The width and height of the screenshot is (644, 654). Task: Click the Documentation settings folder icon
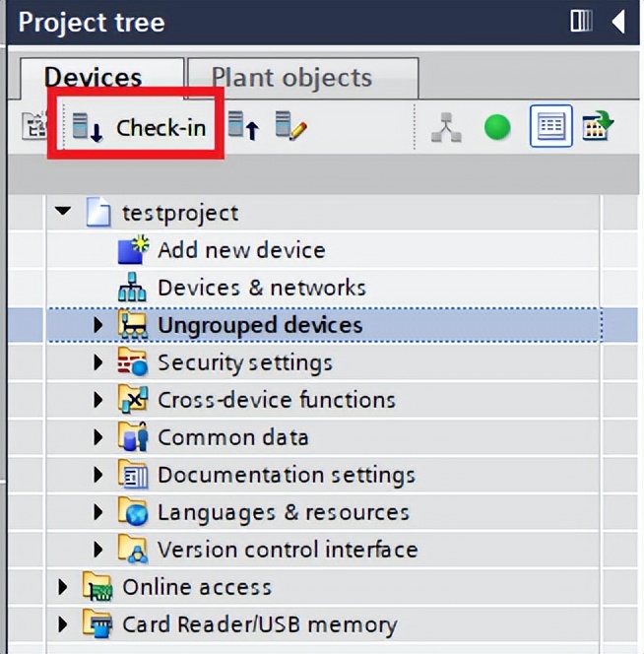pyautogui.click(x=133, y=474)
